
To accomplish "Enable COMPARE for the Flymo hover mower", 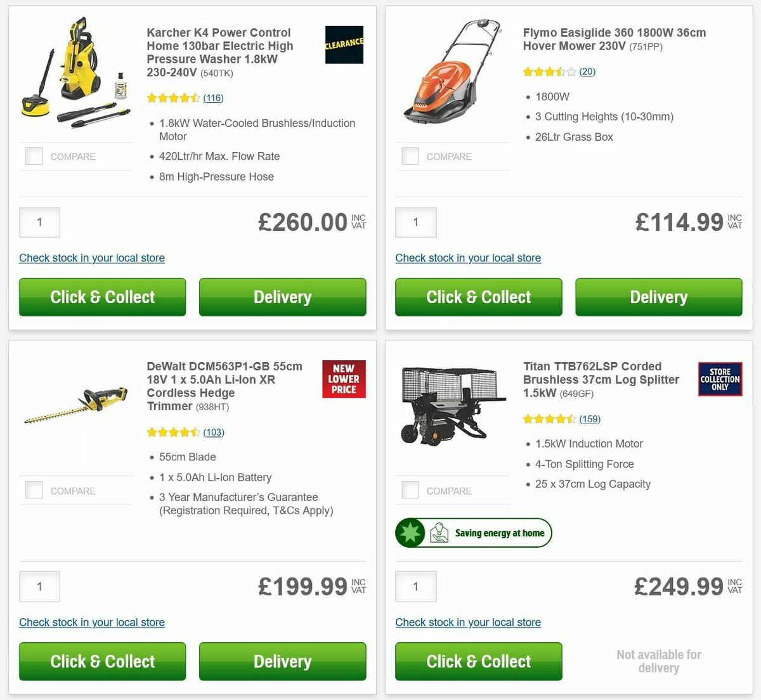I will pos(410,156).
